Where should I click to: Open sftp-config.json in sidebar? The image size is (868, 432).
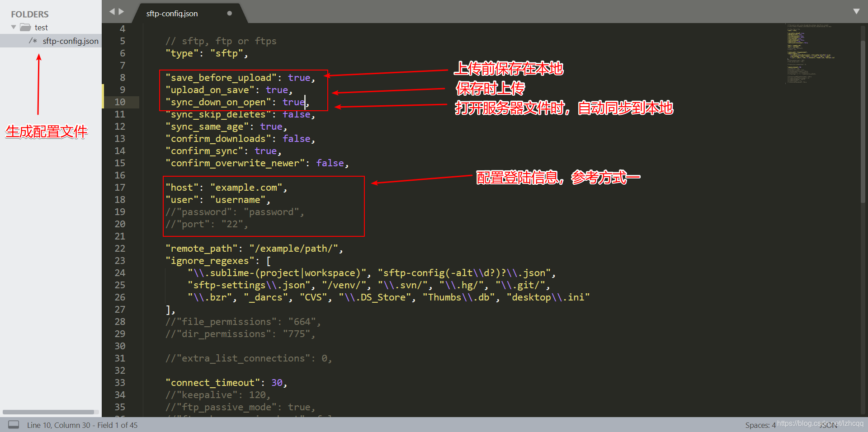[71, 41]
